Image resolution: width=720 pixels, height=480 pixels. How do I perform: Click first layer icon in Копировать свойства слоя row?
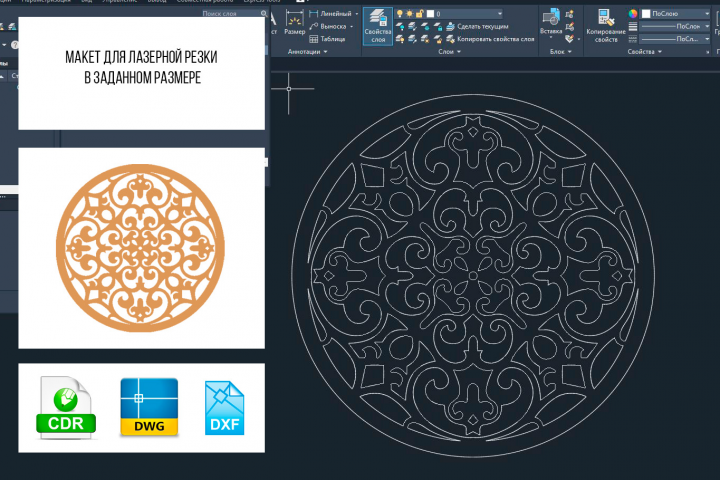point(400,39)
